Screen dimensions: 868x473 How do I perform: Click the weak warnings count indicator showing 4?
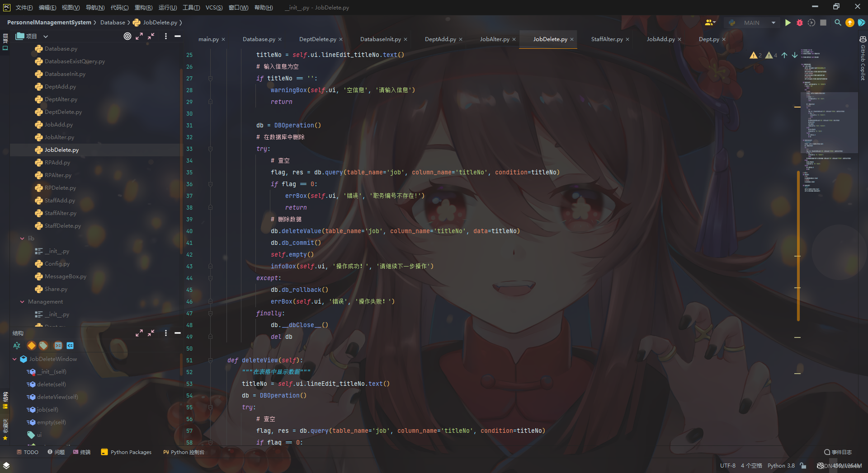[x=771, y=55]
